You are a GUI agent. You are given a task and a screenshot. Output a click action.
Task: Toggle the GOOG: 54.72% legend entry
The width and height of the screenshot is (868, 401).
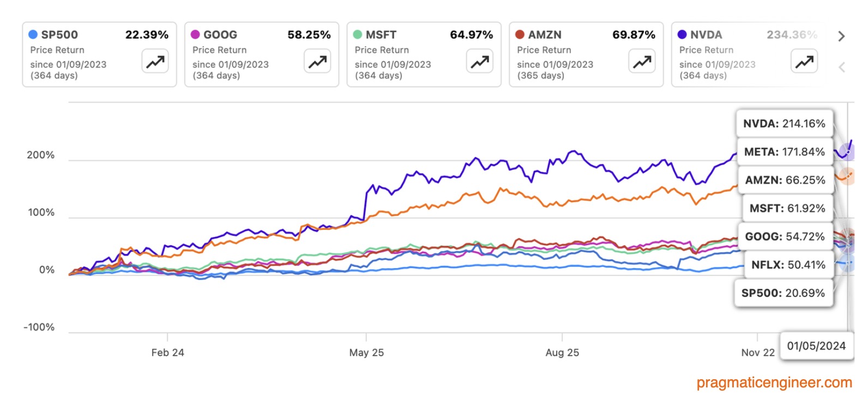[785, 236]
